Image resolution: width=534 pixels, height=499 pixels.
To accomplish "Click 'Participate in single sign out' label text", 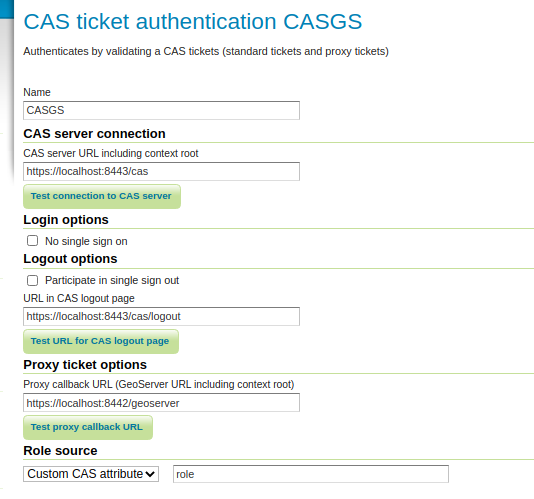I will [x=112, y=280].
